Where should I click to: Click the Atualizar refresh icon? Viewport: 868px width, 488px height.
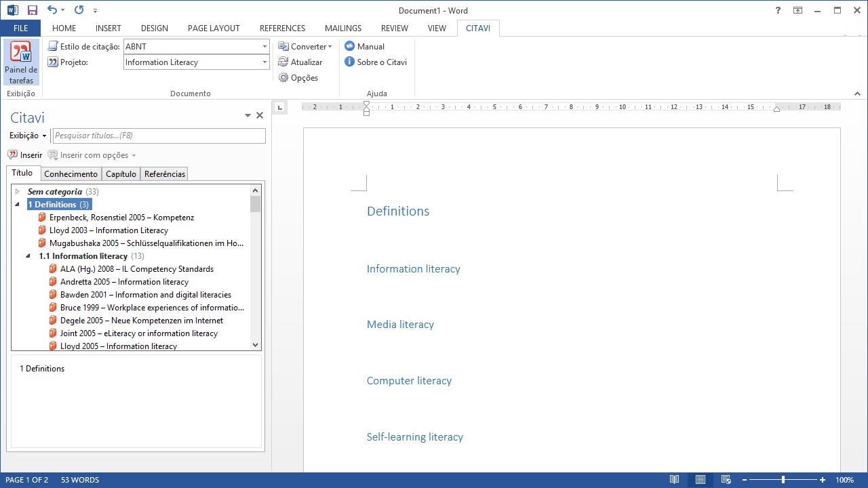[283, 62]
